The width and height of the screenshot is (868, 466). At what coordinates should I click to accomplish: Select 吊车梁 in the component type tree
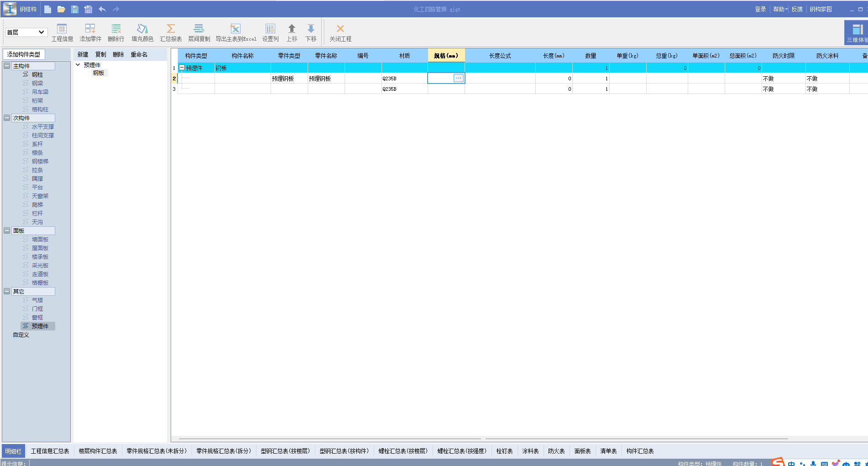coord(40,92)
